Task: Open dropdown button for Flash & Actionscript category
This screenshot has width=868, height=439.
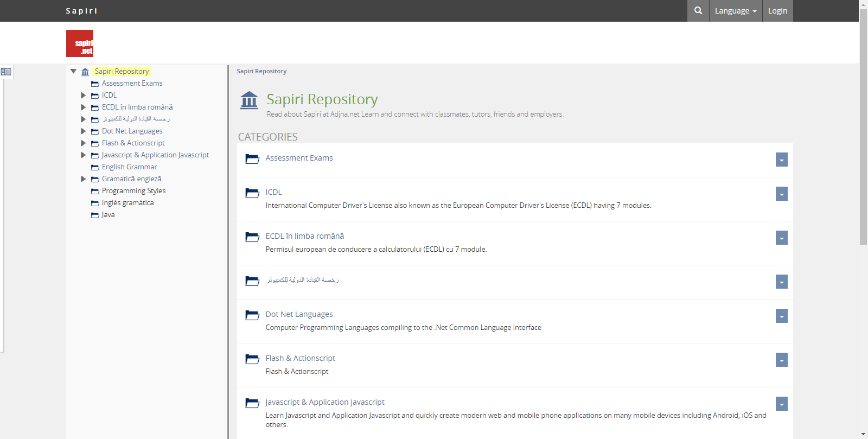Action: pos(782,360)
